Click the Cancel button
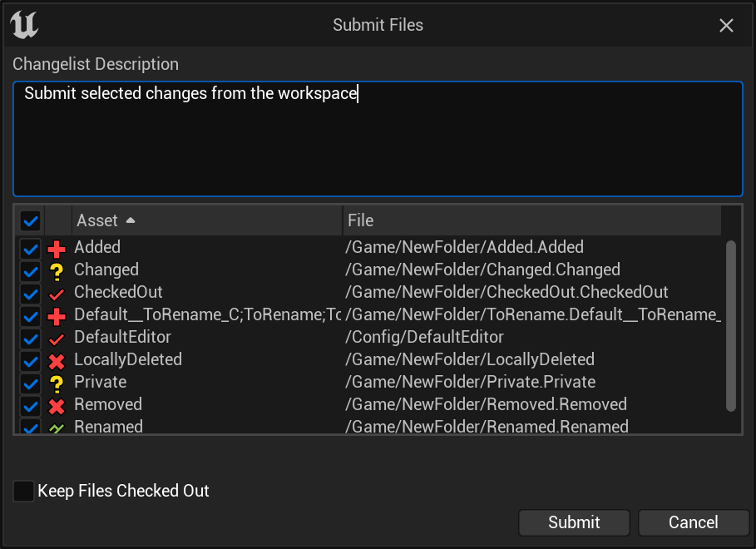The width and height of the screenshot is (756, 549). point(694,522)
